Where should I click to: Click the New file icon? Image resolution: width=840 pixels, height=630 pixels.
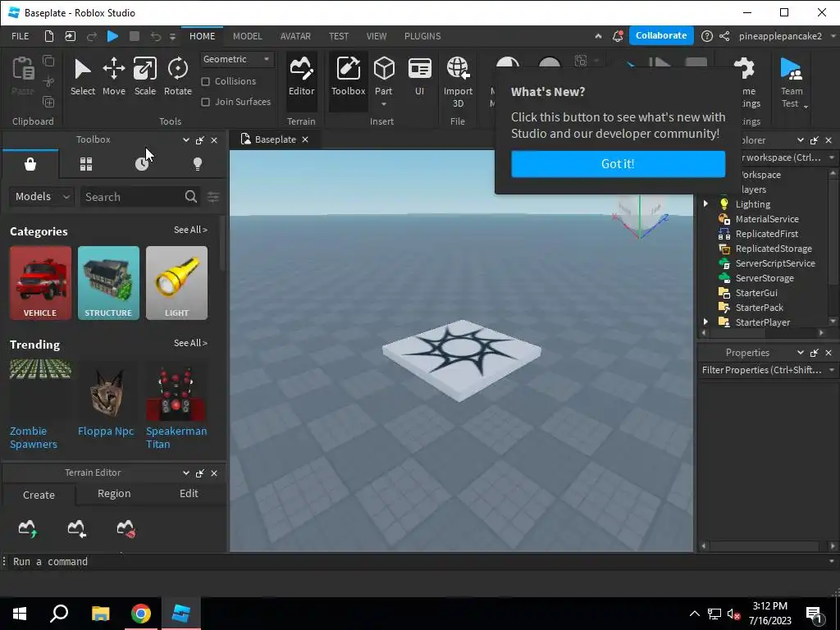point(48,36)
